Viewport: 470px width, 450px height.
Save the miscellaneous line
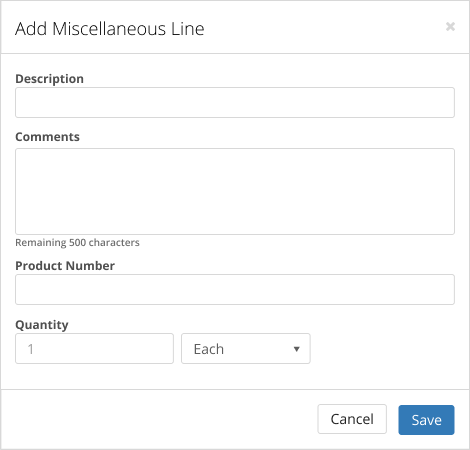426,420
